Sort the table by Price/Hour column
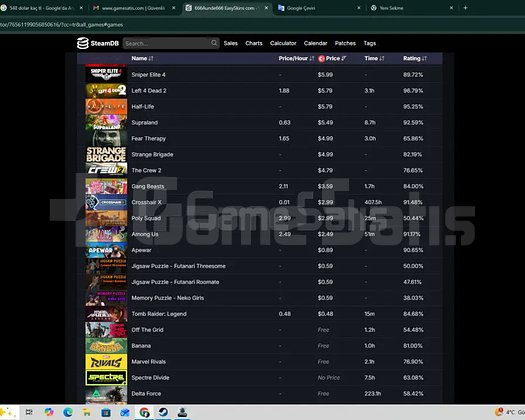Image resolution: width=525 pixels, height=420 pixels. click(x=296, y=58)
